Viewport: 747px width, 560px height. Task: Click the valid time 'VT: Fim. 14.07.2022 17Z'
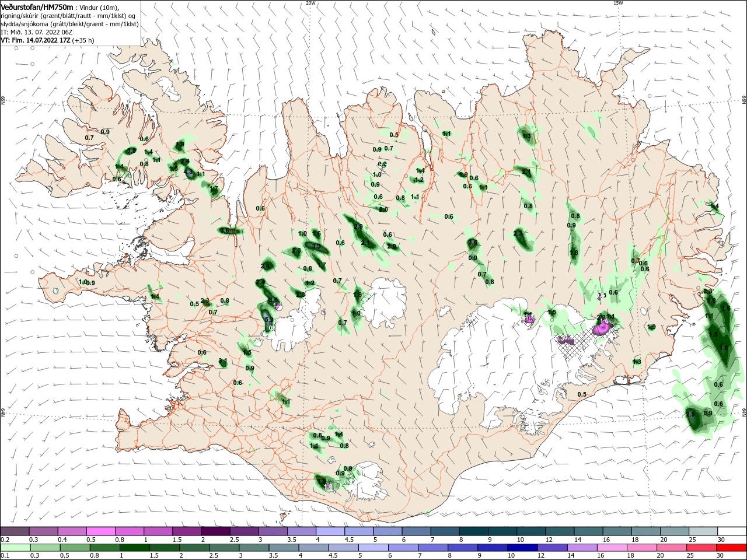36,40
